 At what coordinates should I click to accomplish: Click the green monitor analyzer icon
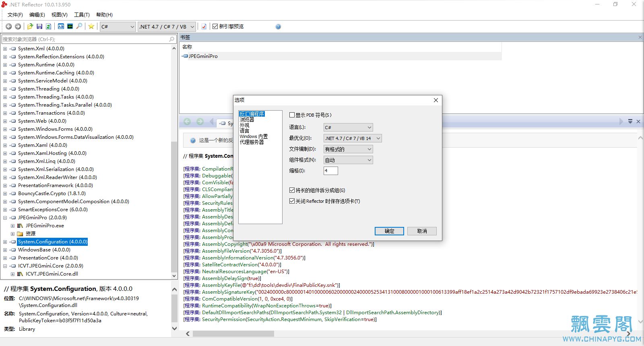point(70,27)
